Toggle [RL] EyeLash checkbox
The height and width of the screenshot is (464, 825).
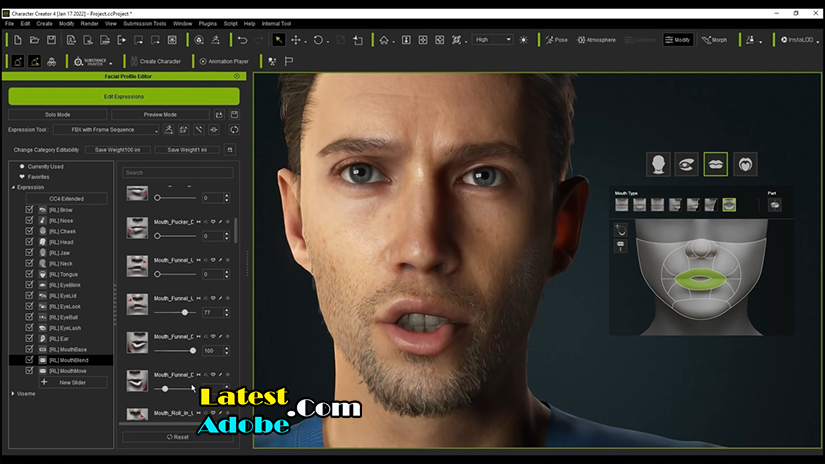(x=29, y=328)
